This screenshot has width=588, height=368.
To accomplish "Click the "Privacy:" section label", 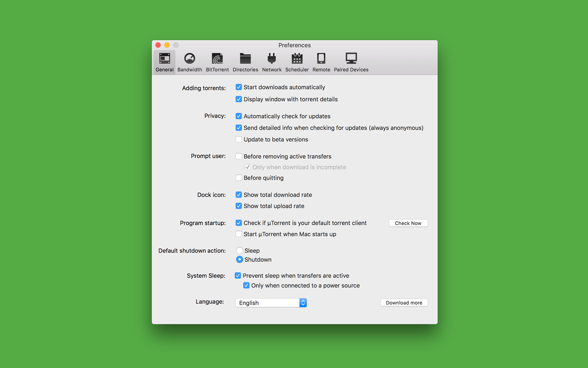I will click(x=215, y=116).
